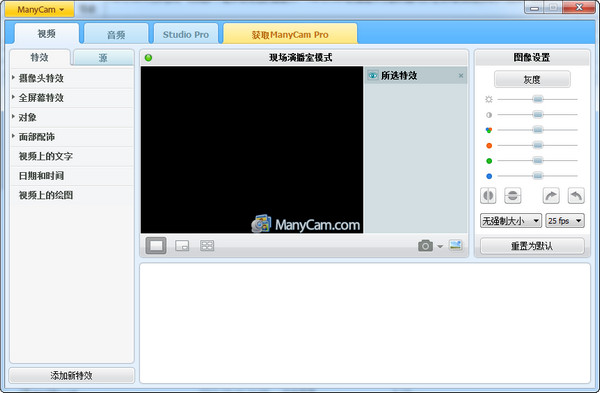Image resolution: width=600 pixels, height=393 pixels.
Task: Click the red channel dot
Action: tap(489, 145)
